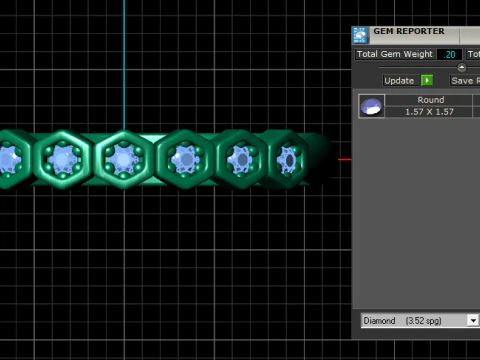The image size is (480, 360).
Task: Run update with green play icon
Action: click(427, 80)
